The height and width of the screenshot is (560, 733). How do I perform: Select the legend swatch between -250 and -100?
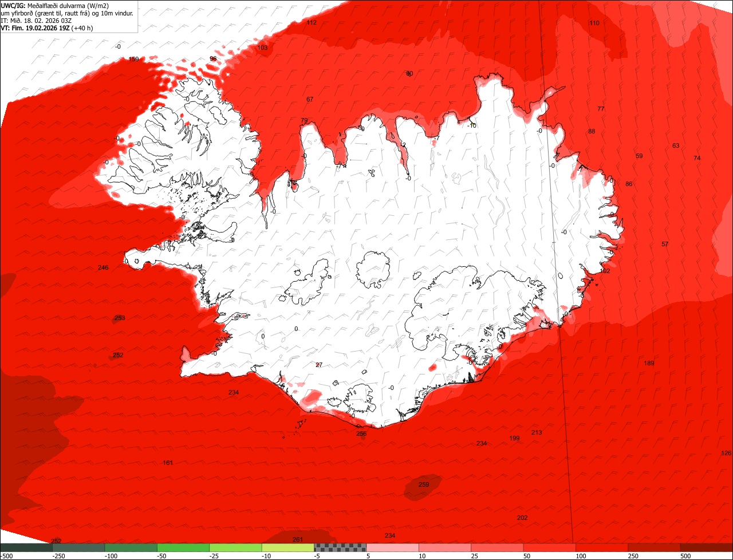pyautogui.click(x=78, y=547)
